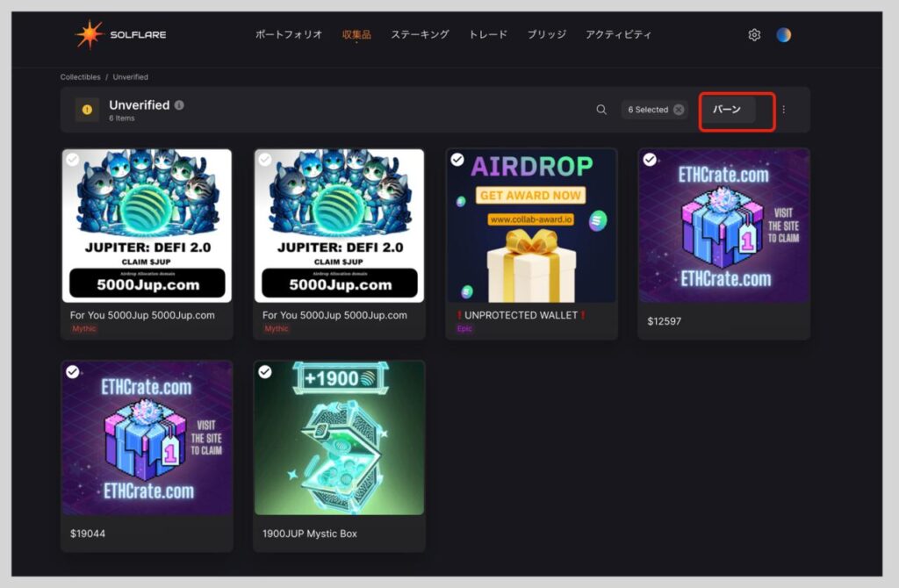899x588 pixels.
Task: Open the wallet avatar circle
Action: 783,35
